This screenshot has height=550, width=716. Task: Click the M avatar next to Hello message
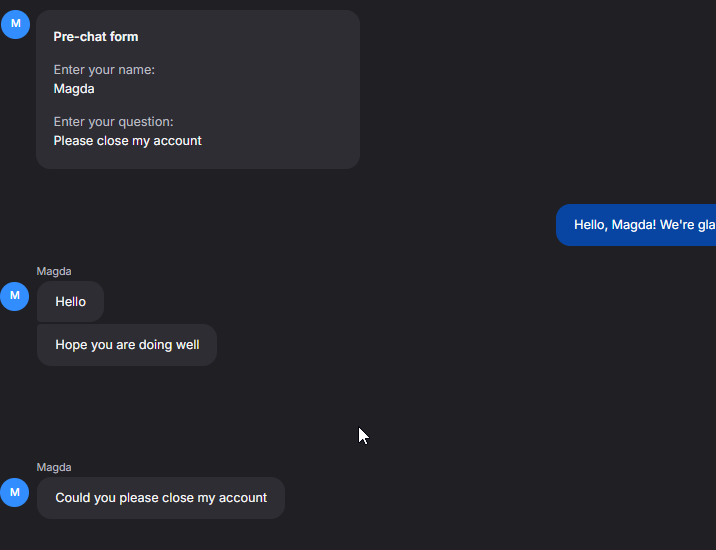[x=15, y=296]
